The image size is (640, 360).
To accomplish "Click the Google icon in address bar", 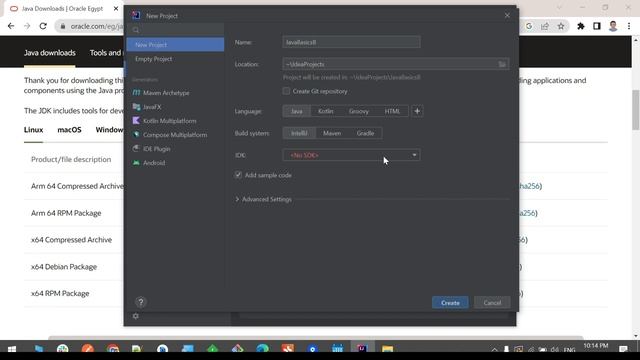I will pyautogui.click(x=529, y=26).
